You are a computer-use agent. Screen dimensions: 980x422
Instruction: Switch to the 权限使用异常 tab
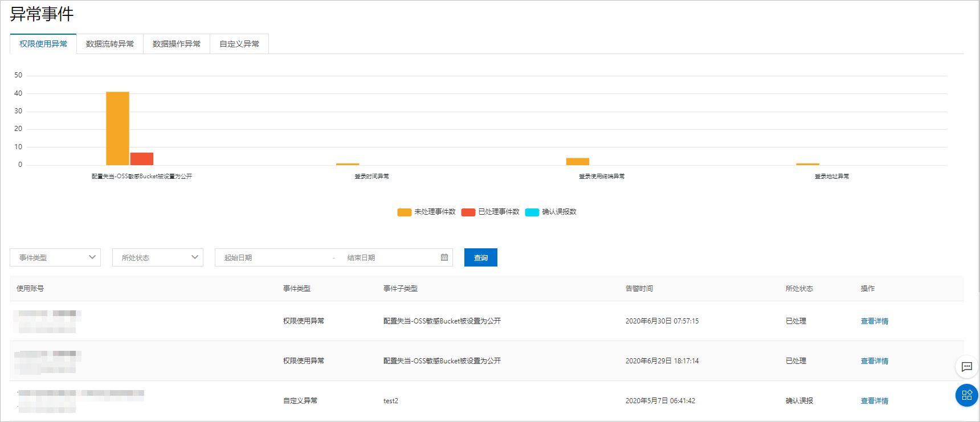pos(43,44)
